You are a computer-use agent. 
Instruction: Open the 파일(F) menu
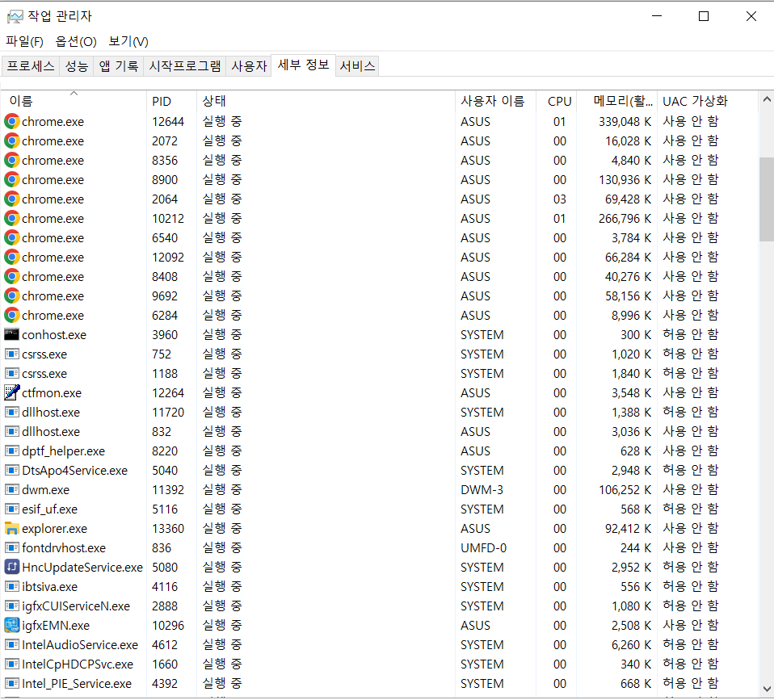[x=25, y=41]
